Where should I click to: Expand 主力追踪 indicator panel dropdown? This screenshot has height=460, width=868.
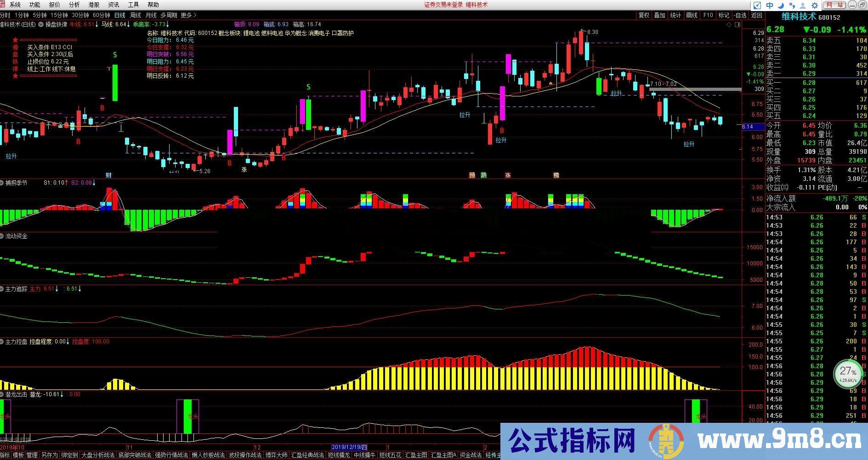coord(2,289)
